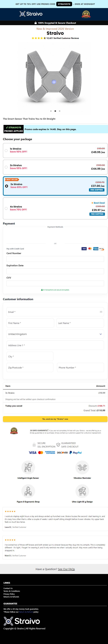Click the padlock icon in secure checkout bar
The image size is (108, 644).
(x=35, y=23)
